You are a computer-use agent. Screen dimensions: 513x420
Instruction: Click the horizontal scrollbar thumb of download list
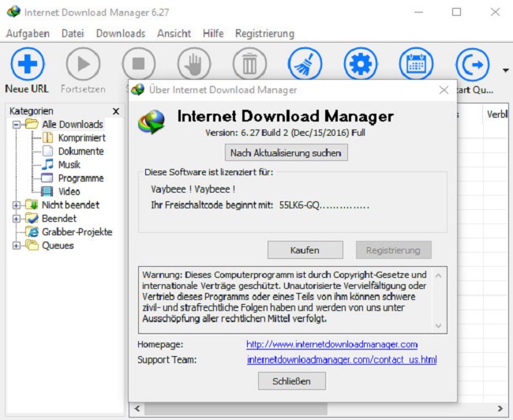(235, 408)
